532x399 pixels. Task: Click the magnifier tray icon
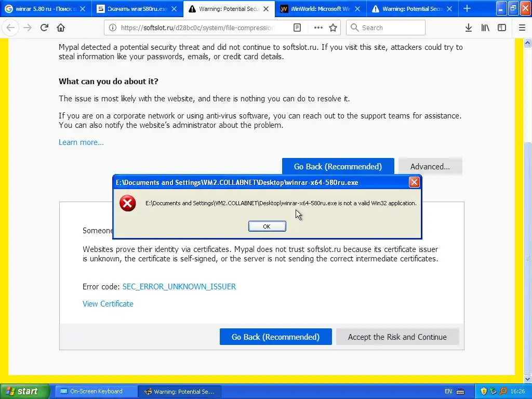(x=503, y=392)
